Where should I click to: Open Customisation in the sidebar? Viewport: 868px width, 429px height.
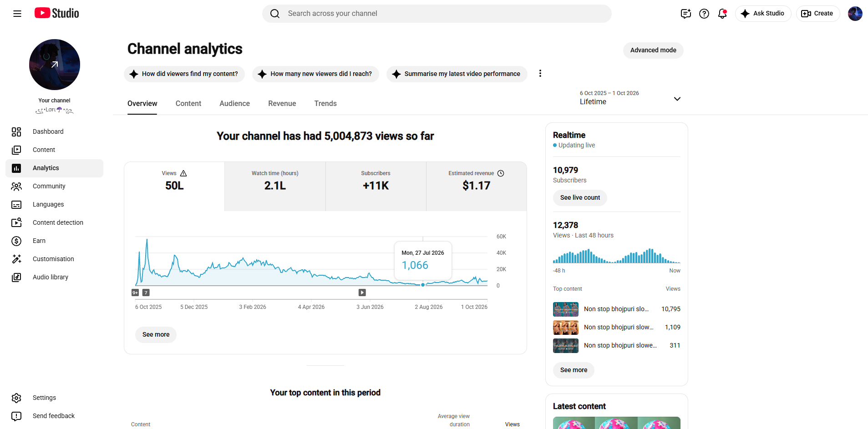coord(54,259)
